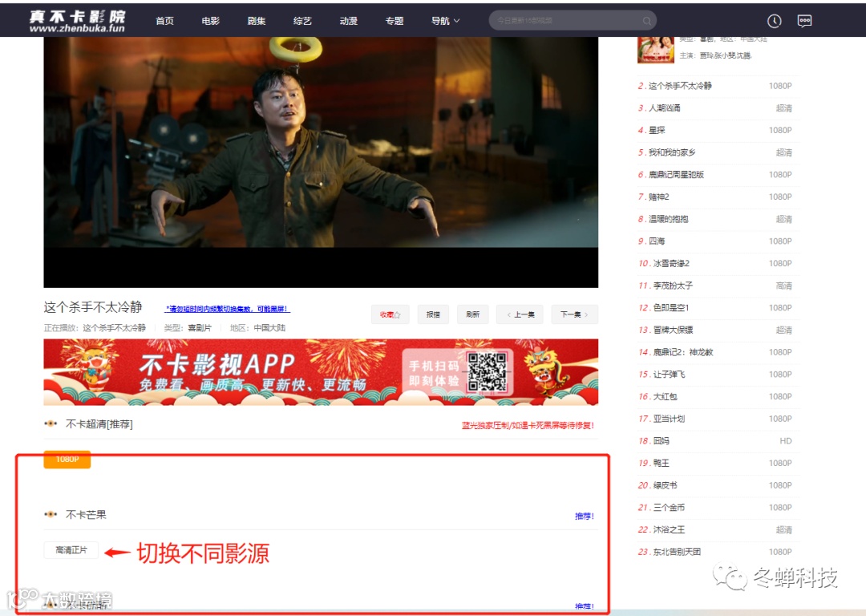Go to 首页 in navigation
The image size is (866, 616).
(164, 21)
